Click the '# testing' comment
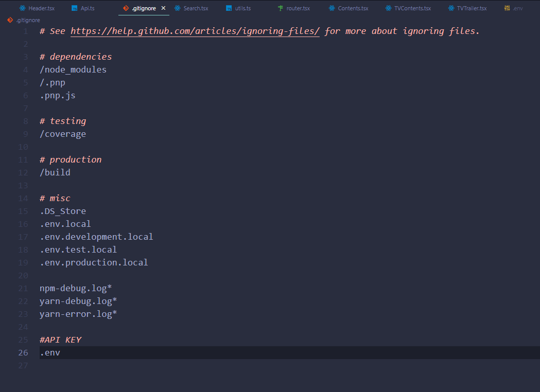 (63, 121)
